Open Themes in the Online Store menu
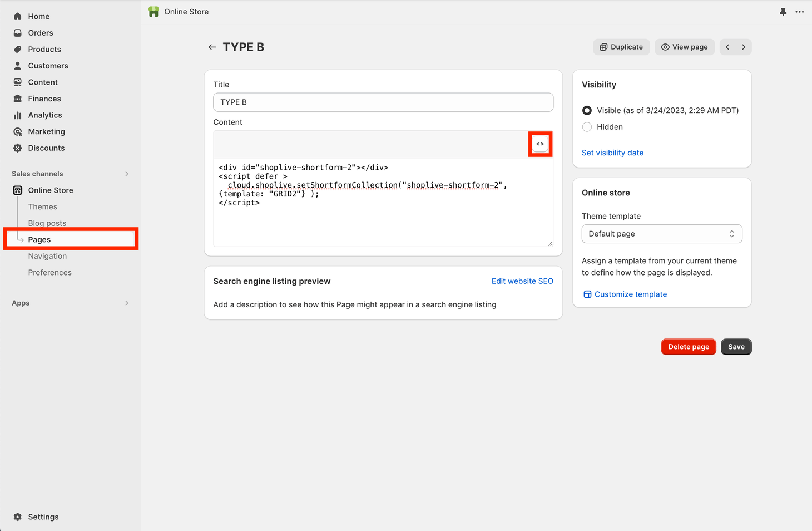 tap(43, 207)
